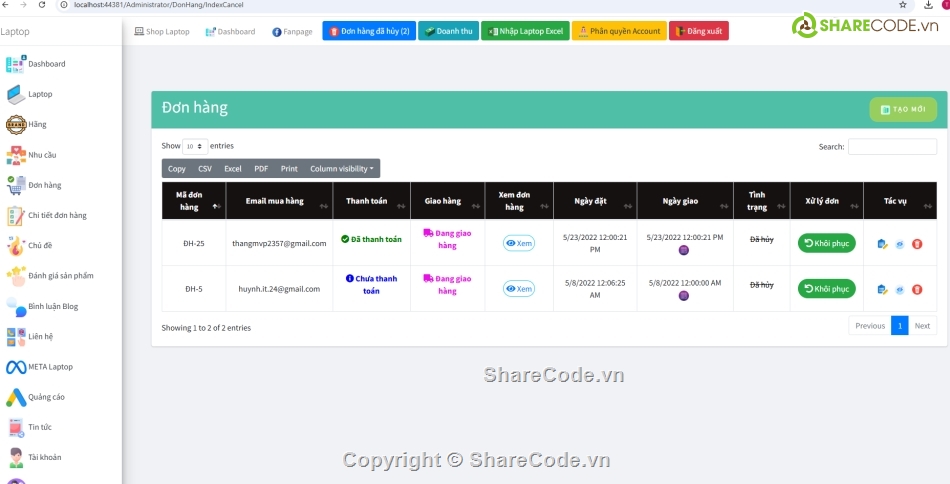950x484 pixels.
Task: Click Nhập Laptop Excel button
Action: (x=525, y=31)
